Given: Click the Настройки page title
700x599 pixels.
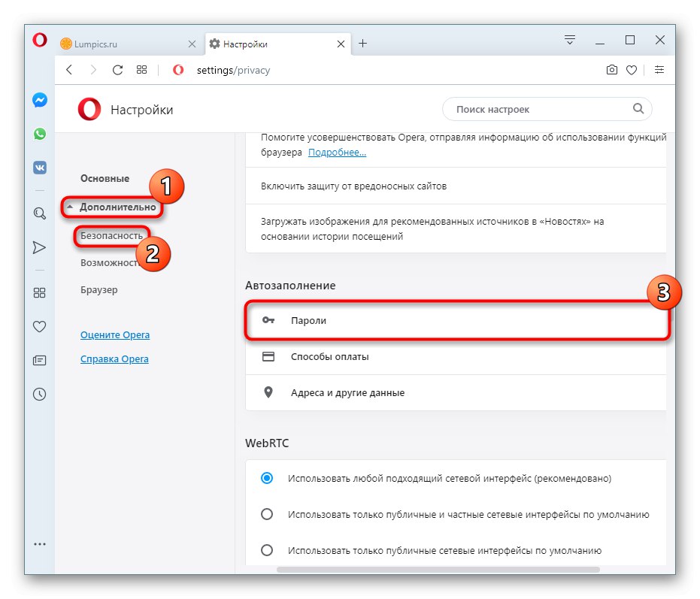Looking at the screenshot, I should coord(141,110).
